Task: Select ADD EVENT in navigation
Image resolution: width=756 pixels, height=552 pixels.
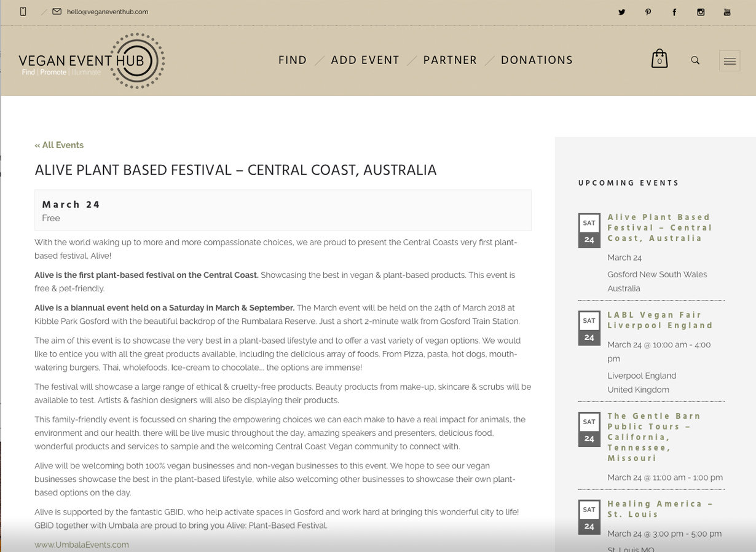Action: point(365,60)
